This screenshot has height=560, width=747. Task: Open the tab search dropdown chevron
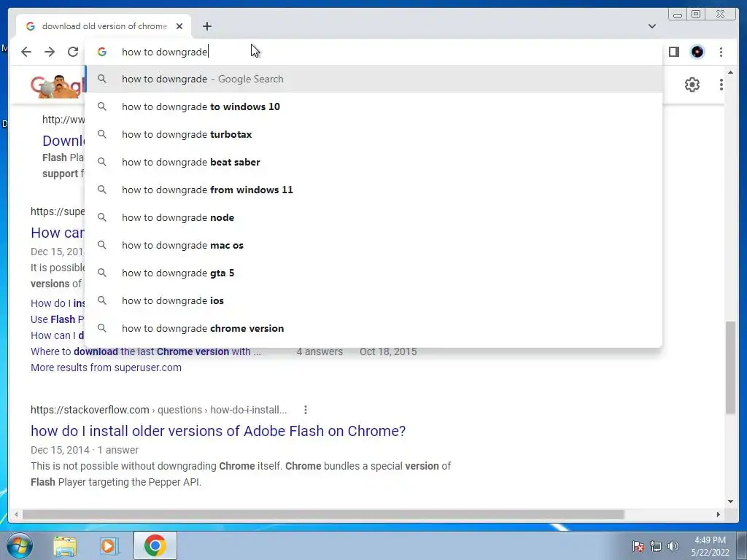tap(651, 26)
